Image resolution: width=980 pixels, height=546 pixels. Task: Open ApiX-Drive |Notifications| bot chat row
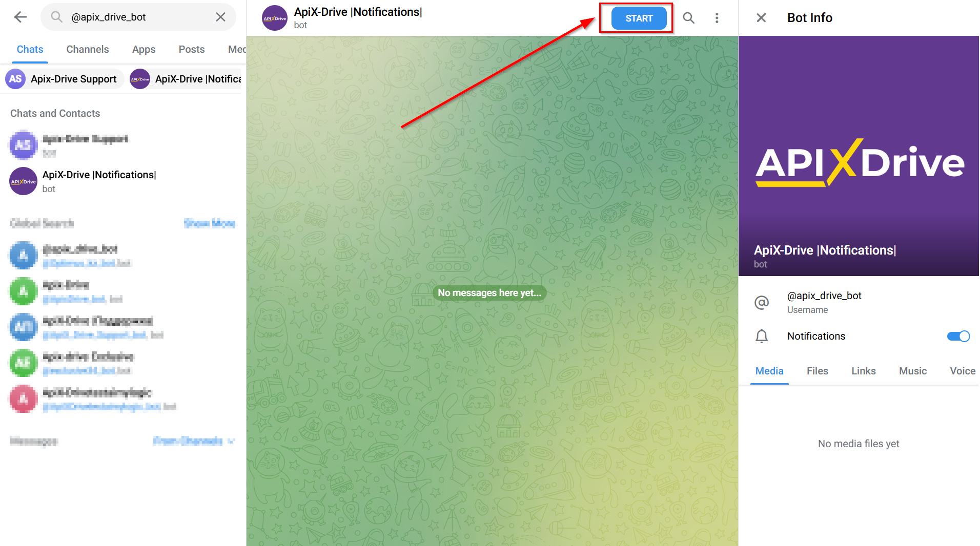(x=123, y=181)
